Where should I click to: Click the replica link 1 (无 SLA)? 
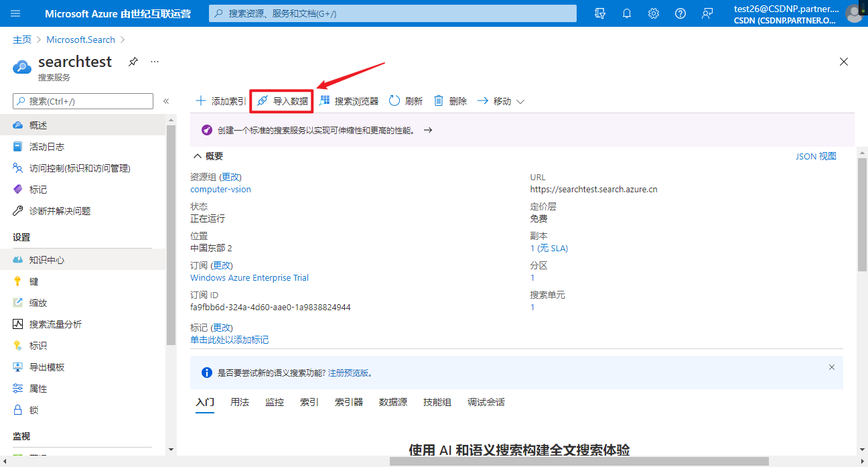549,249
